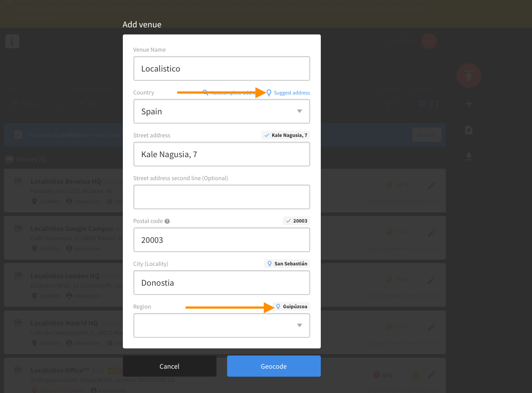Open the Country dropdown showing Spain

[x=222, y=111]
